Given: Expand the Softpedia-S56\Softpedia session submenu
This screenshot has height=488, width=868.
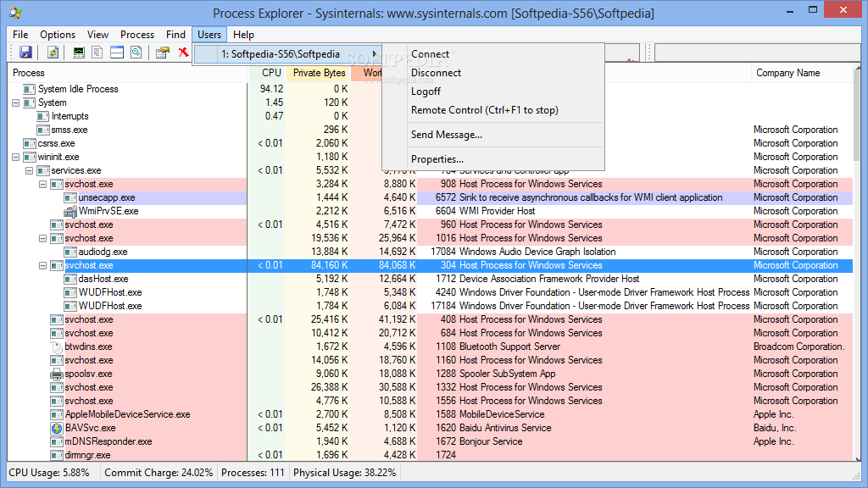Looking at the screenshot, I should (x=287, y=54).
